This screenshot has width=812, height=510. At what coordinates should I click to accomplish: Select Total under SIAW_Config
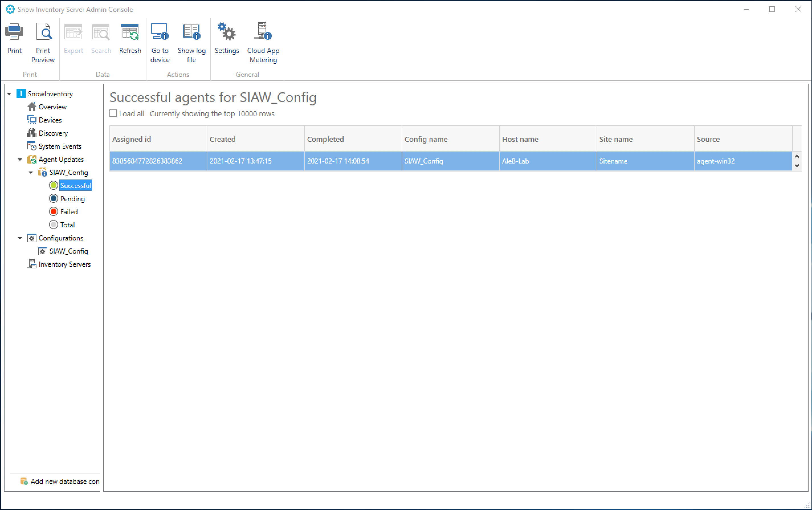(x=68, y=225)
